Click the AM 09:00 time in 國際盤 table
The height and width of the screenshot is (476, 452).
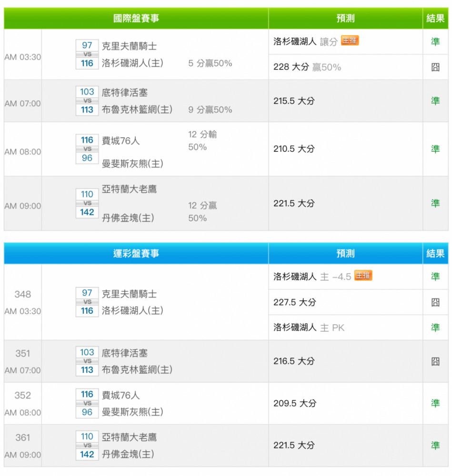[23, 206]
